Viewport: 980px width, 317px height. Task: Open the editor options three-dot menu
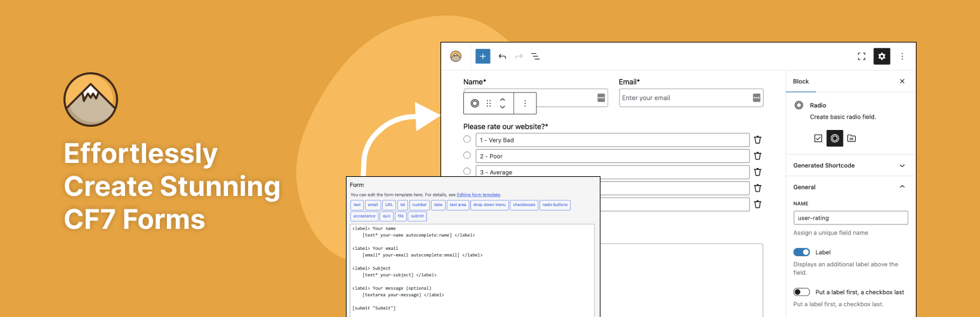pyautogui.click(x=902, y=56)
